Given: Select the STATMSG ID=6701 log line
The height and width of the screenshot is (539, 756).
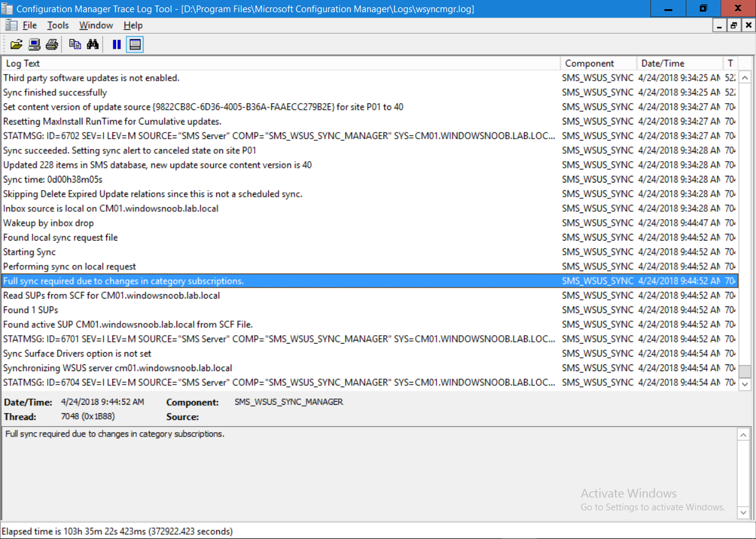Looking at the screenshot, I should pos(370,339).
